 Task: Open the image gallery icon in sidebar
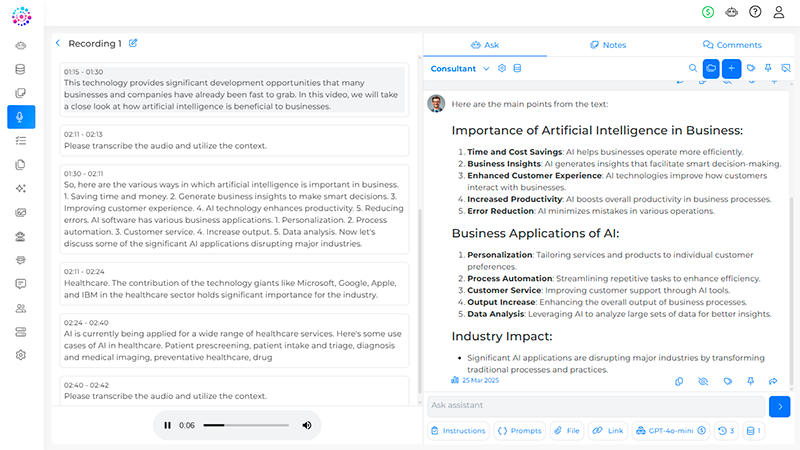[x=20, y=212]
